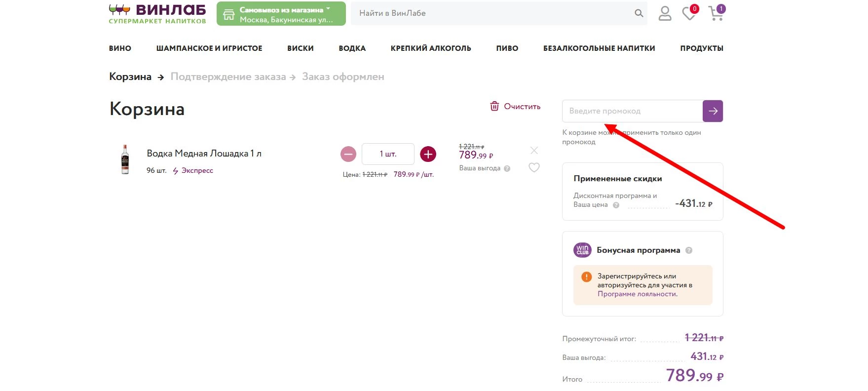This screenshot has width=868, height=391.
Task: Increase quantity with the plus button
Action: (428, 154)
